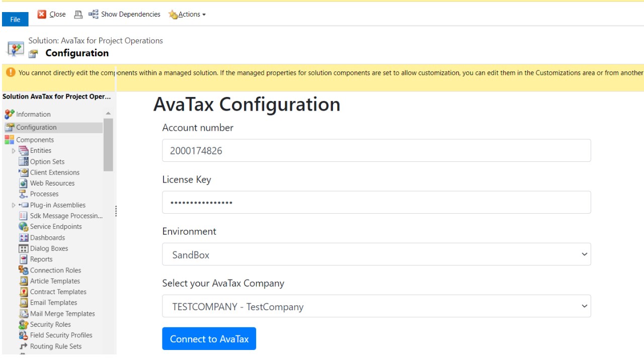This screenshot has width=644, height=362.
Task: Click the Mail Merge Templates icon
Action: click(x=23, y=314)
